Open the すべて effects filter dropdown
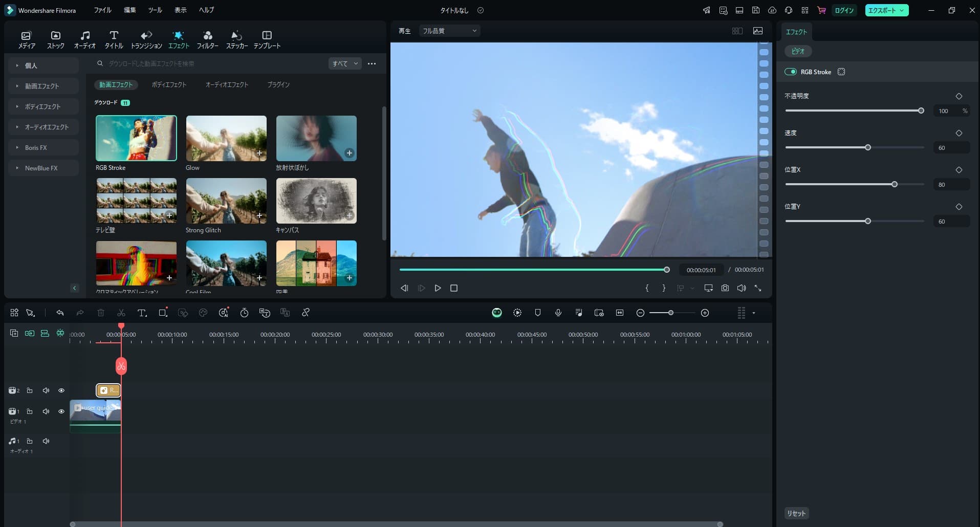 (x=344, y=63)
